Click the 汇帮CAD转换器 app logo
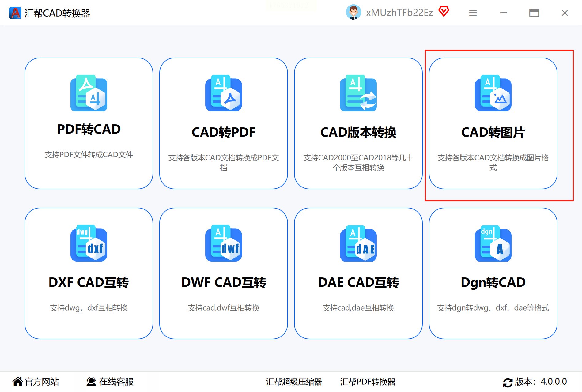582x392 pixels. [15, 13]
